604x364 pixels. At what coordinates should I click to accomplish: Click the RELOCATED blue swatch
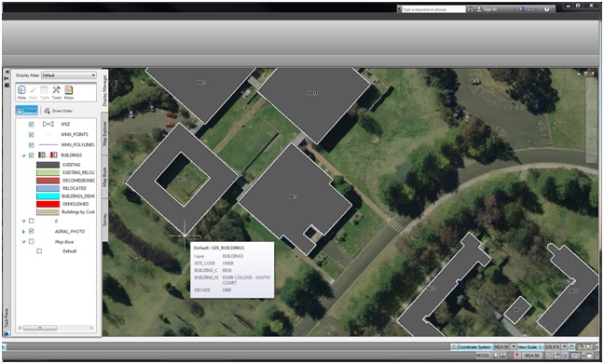tap(48, 188)
